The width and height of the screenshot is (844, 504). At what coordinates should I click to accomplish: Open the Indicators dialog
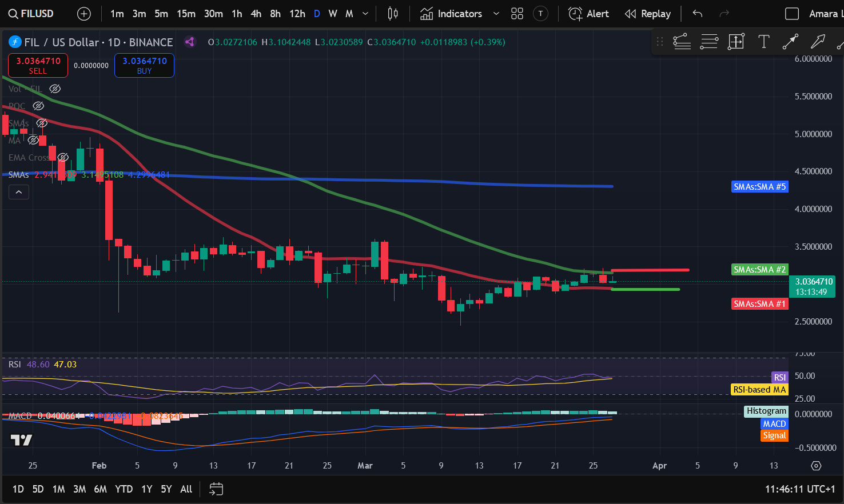click(451, 14)
